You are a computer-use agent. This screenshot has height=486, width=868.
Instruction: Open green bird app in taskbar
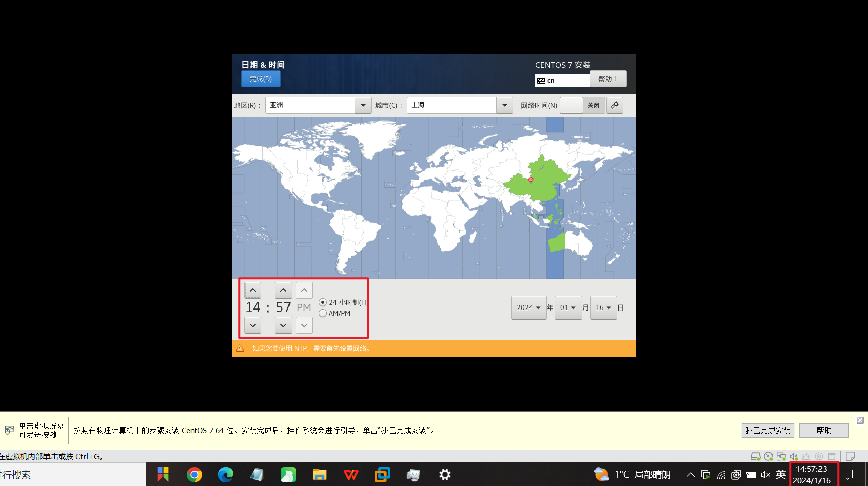[288, 474]
